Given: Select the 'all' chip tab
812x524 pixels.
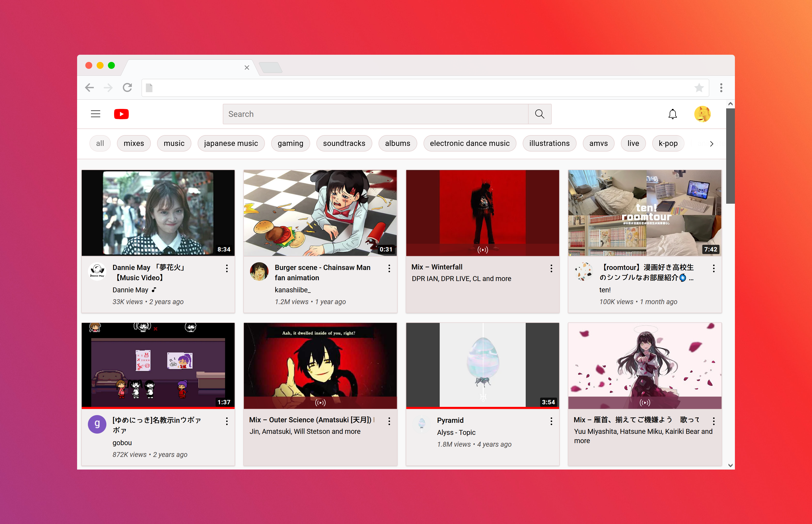Looking at the screenshot, I should coord(100,143).
